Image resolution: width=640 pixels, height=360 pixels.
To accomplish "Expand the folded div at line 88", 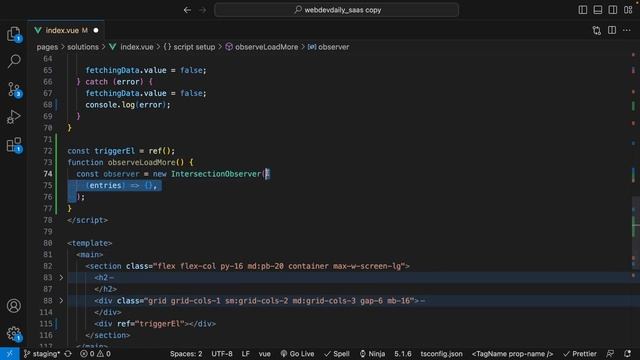I will pos(61,301).
